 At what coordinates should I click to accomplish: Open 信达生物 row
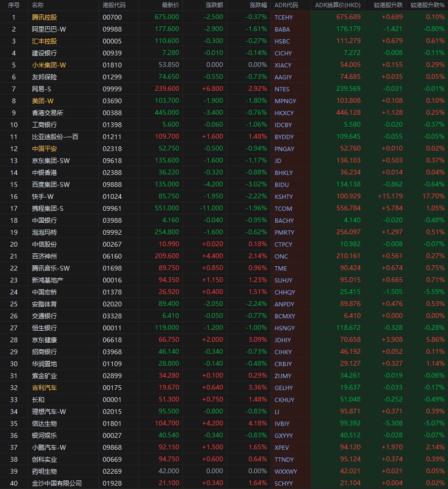tap(44, 424)
